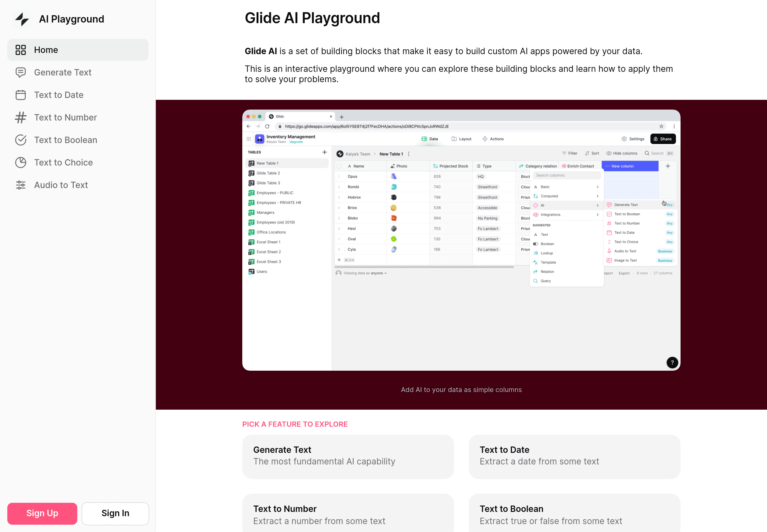The height and width of the screenshot is (532, 767).
Task: Close the Glide browser tab
Action: coord(331,117)
